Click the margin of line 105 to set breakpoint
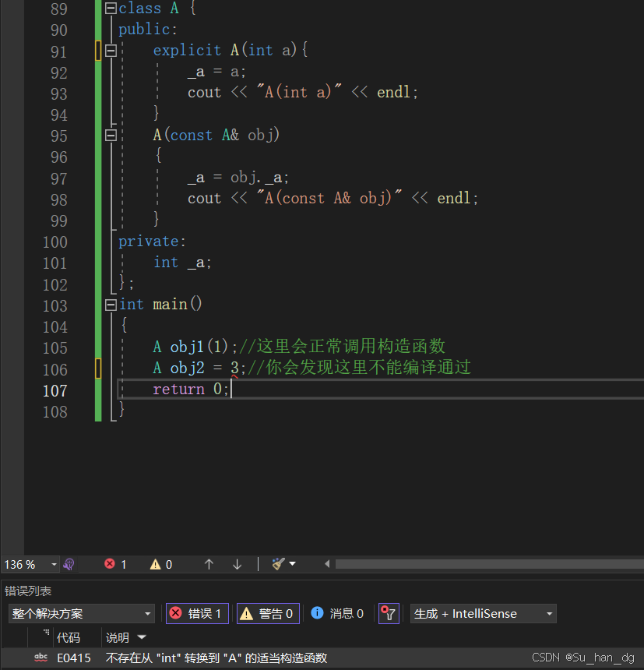This screenshot has width=644, height=670. 12,347
